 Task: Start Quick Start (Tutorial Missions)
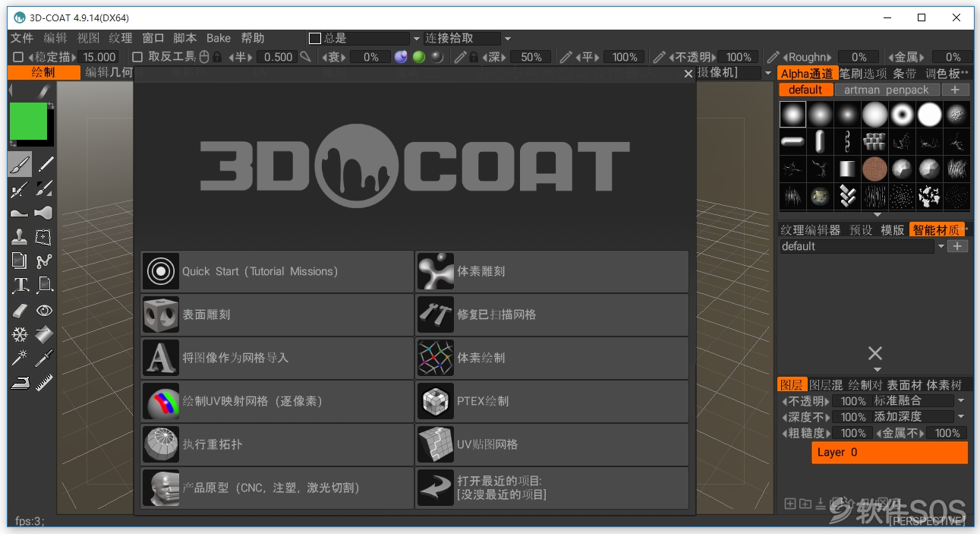click(x=277, y=271)
